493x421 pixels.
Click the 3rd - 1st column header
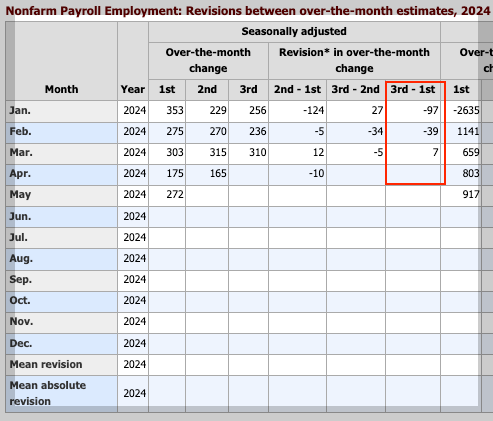pyautogui.click(x=413, y=89)
